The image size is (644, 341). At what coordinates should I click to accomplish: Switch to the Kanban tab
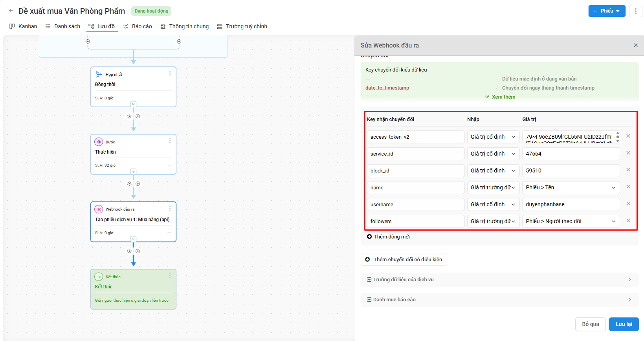click(23, 26)
